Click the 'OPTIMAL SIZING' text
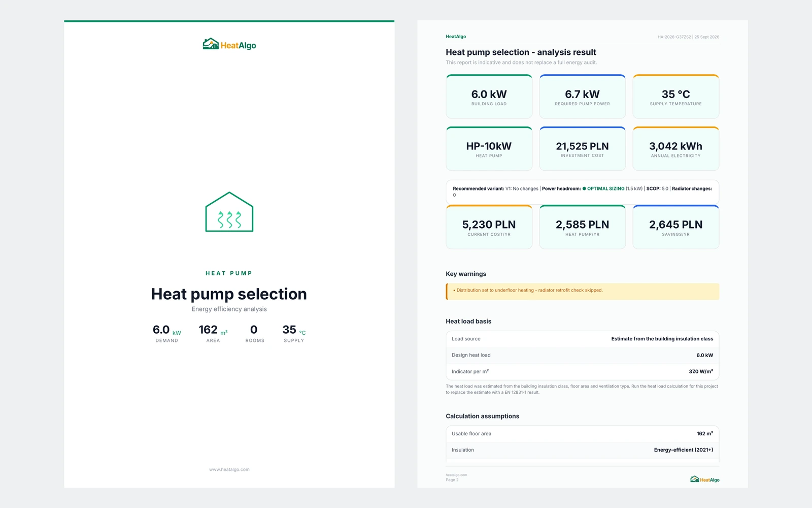The height and width of the screenshot is (508, 812). tap(606, 188)
